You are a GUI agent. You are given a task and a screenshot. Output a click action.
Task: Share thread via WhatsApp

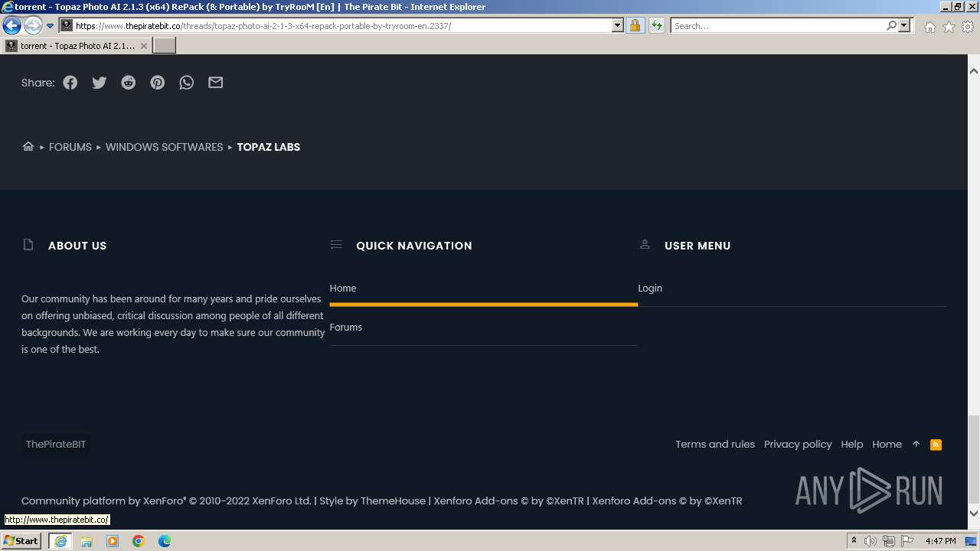[x=187, y=83]
